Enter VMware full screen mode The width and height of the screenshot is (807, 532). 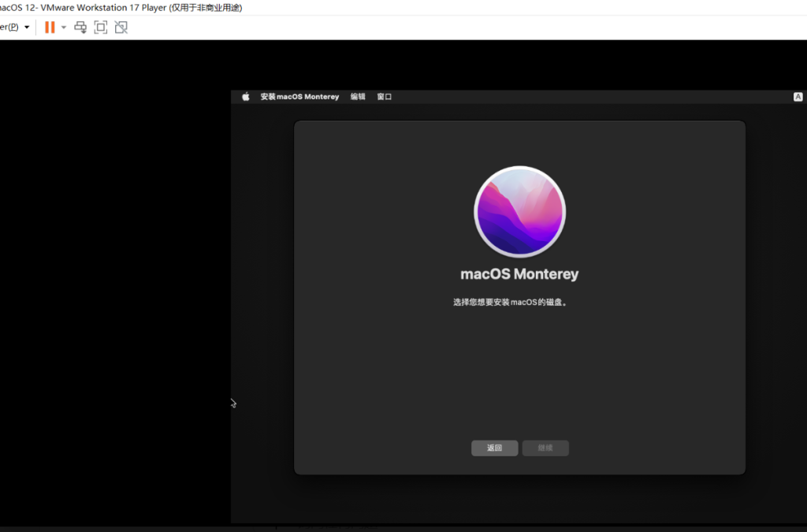101,28
